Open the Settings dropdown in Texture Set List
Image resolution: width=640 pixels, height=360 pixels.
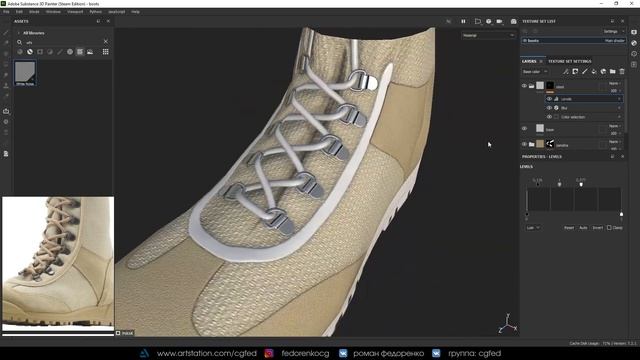tap(613, 31)
